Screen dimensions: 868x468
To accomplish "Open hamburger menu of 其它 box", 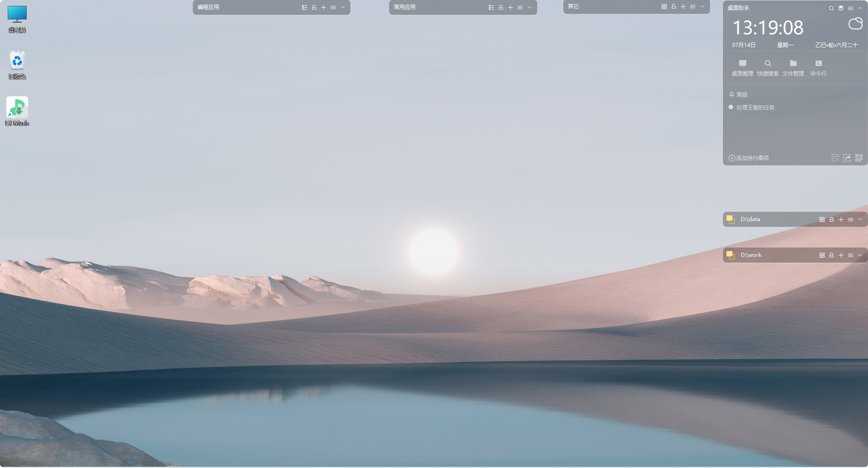I will pyautogui.click(x=693, y=6).
